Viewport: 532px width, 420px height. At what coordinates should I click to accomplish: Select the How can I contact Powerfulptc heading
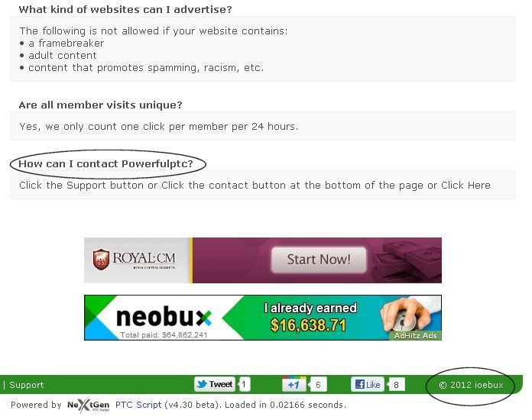[x=105, y=163]
